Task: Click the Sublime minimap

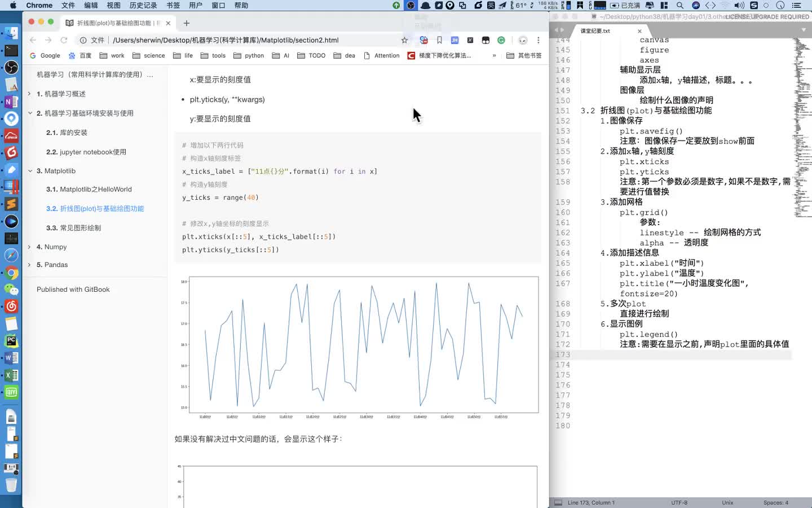Action: pos(802,127)
